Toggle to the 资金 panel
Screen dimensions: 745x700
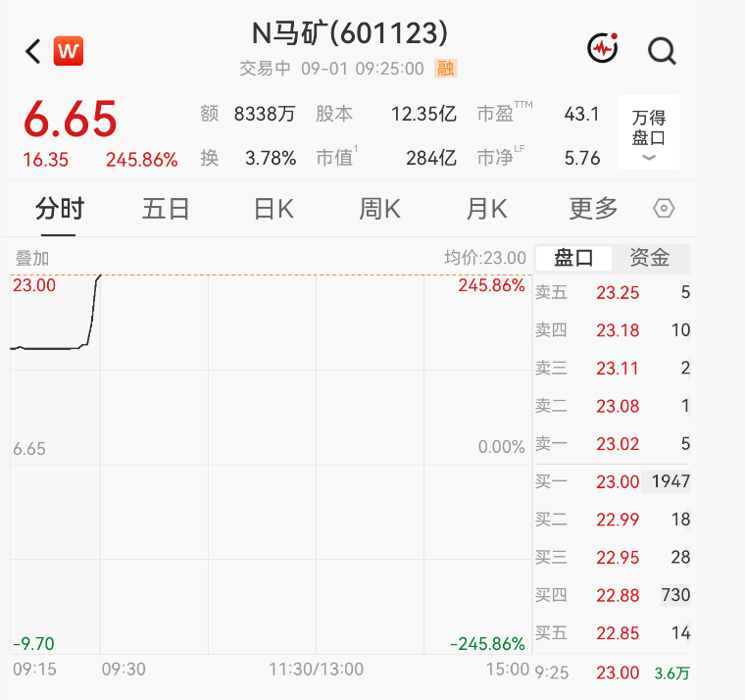(x=650, y=258)
